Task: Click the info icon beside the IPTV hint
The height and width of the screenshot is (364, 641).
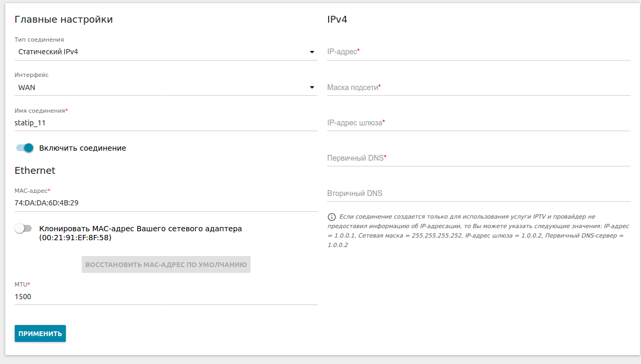Action: [x=332, y=217]
